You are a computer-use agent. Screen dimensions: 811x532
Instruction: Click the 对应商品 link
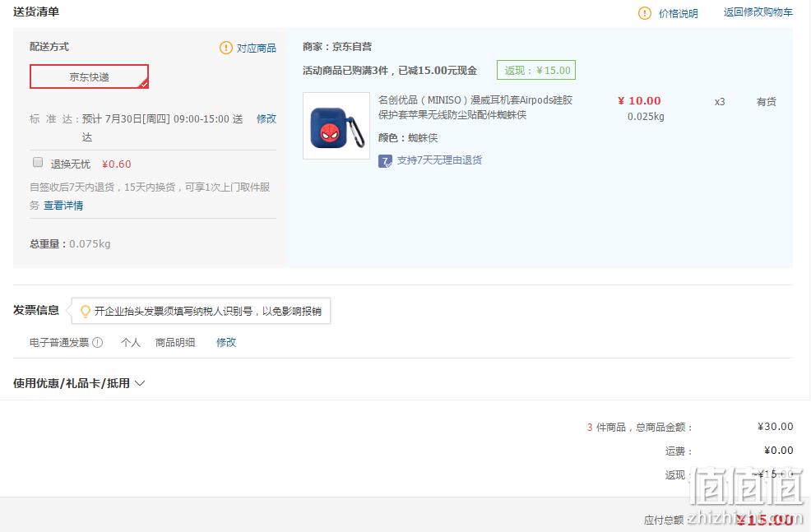[x=257, y=48]
